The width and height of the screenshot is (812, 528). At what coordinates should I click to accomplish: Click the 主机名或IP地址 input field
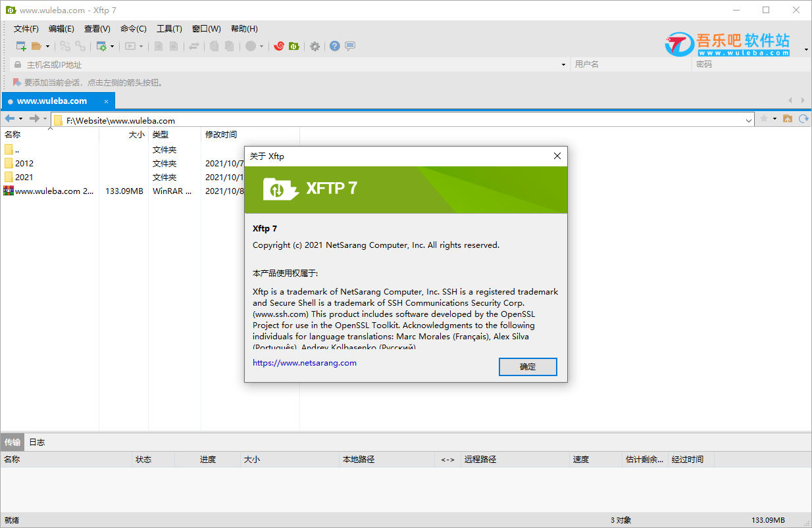tap(292, 64)
